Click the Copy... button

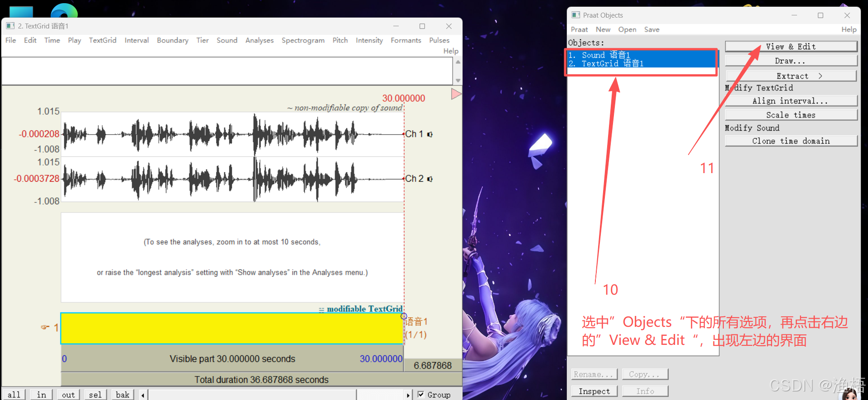click(645, 374)
